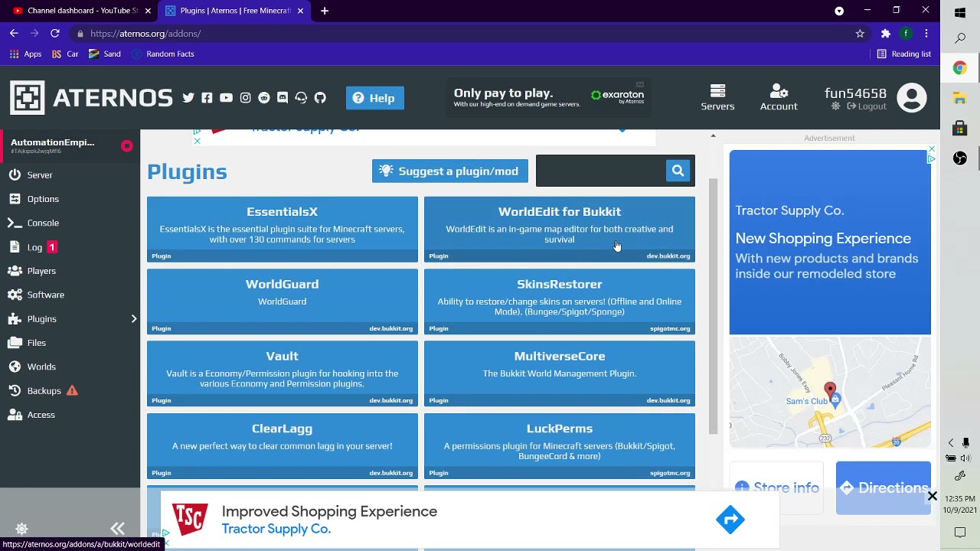Click the plugin search magnifier button
The width and height of the screenshot is (980, 551).
point(678,171)
